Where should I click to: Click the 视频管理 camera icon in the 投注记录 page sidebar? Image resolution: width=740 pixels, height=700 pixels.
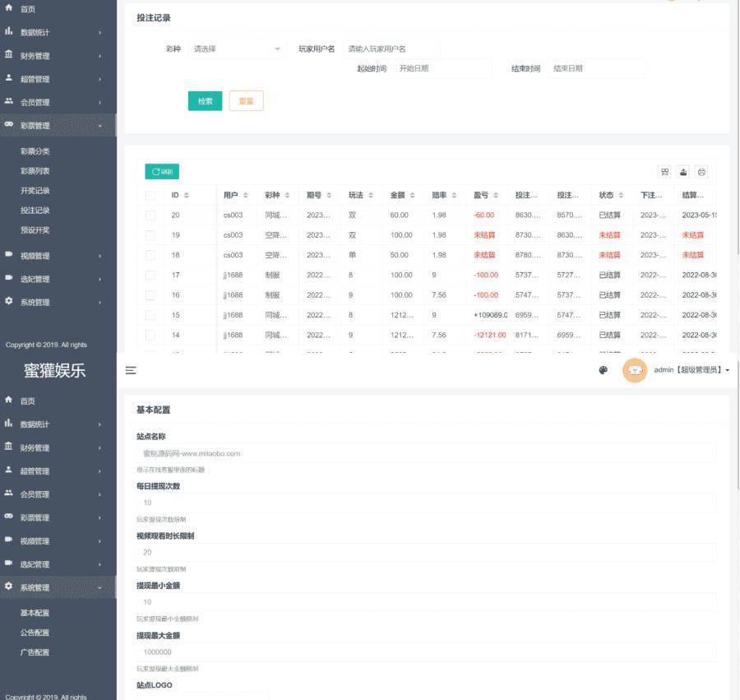(8, 254)
